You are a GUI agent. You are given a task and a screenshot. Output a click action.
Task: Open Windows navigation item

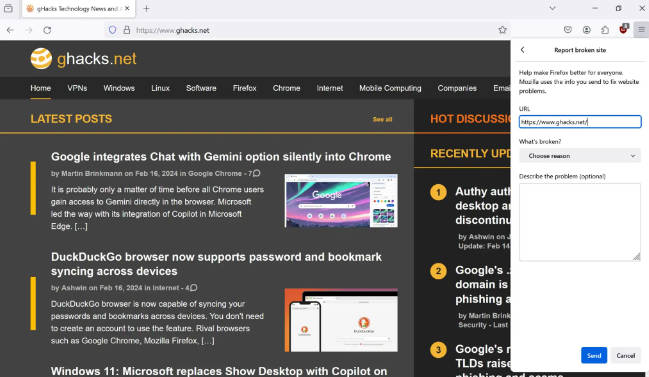click(119, 88)
